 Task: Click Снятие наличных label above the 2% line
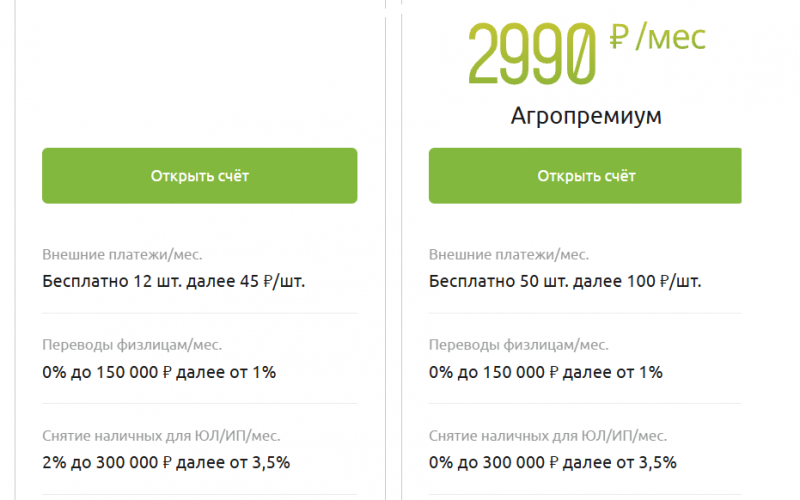pos(162,436)
